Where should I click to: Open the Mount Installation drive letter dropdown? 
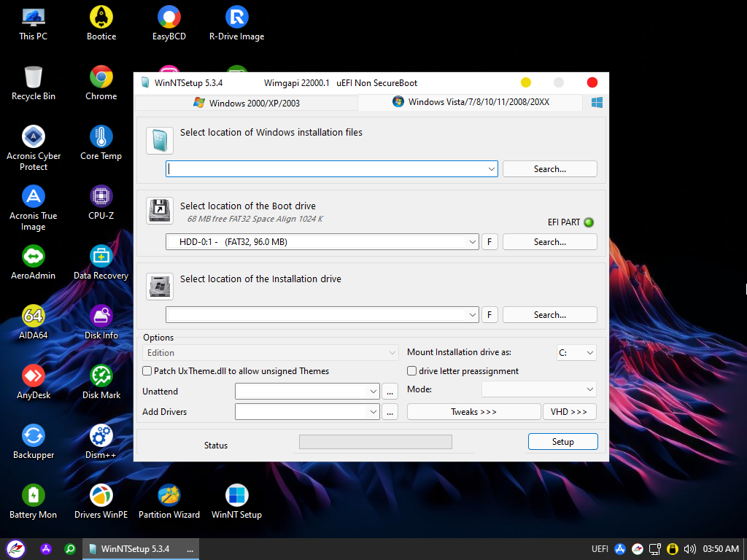coord(576,353)
